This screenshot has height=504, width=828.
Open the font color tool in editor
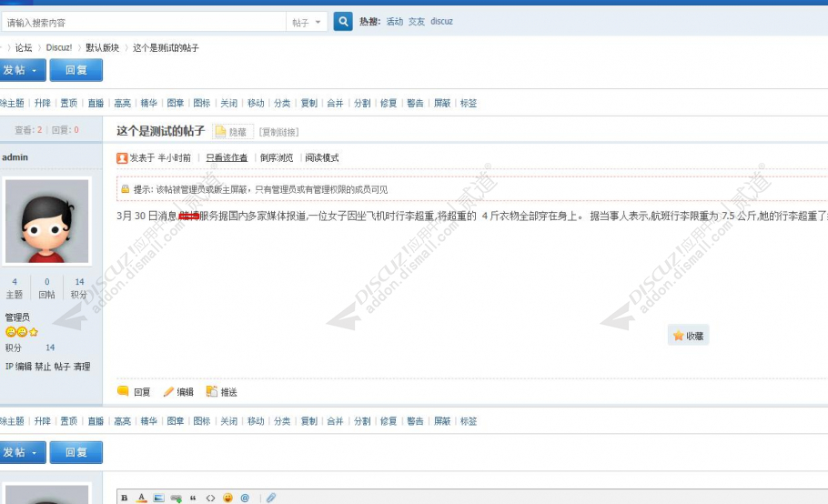[142, 498]
